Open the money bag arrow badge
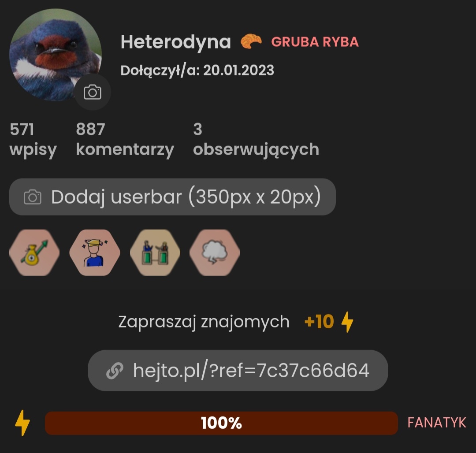The height and width of the screenshot is (453, 476). tap(34, 252)
